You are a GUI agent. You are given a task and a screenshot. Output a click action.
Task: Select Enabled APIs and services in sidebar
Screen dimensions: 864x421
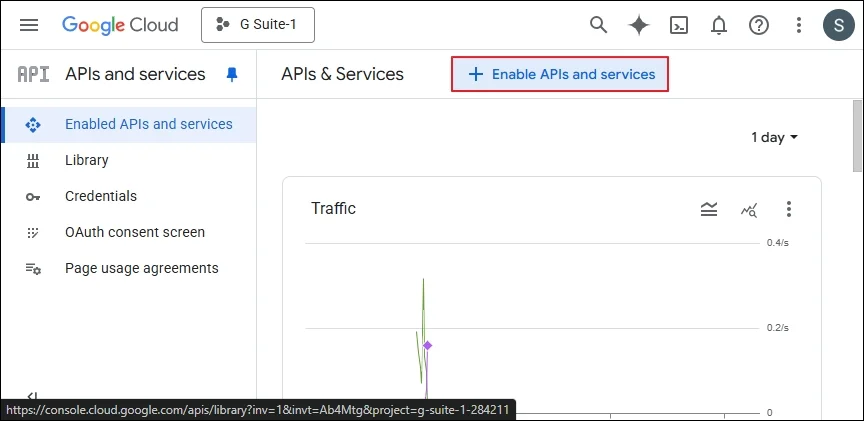point(128,125)
